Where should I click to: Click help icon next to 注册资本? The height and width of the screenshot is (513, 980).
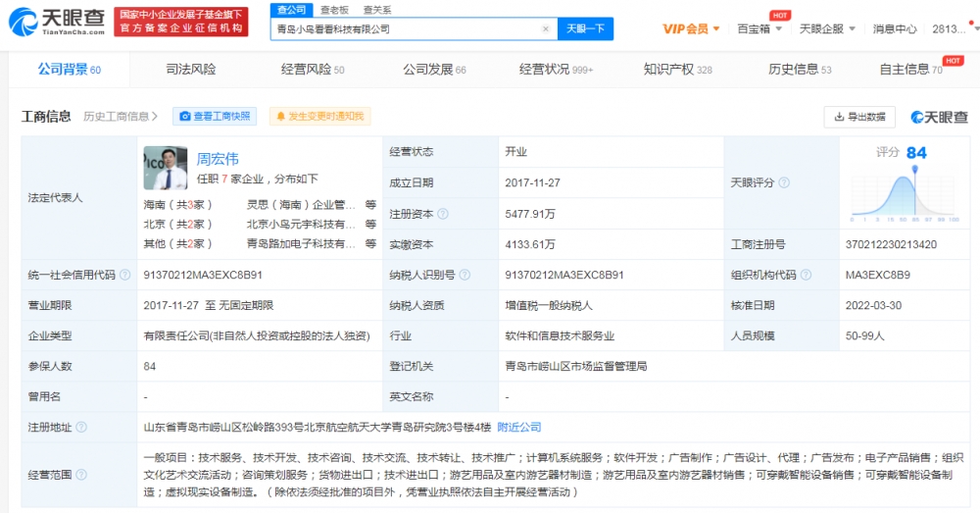click(443, 214)
